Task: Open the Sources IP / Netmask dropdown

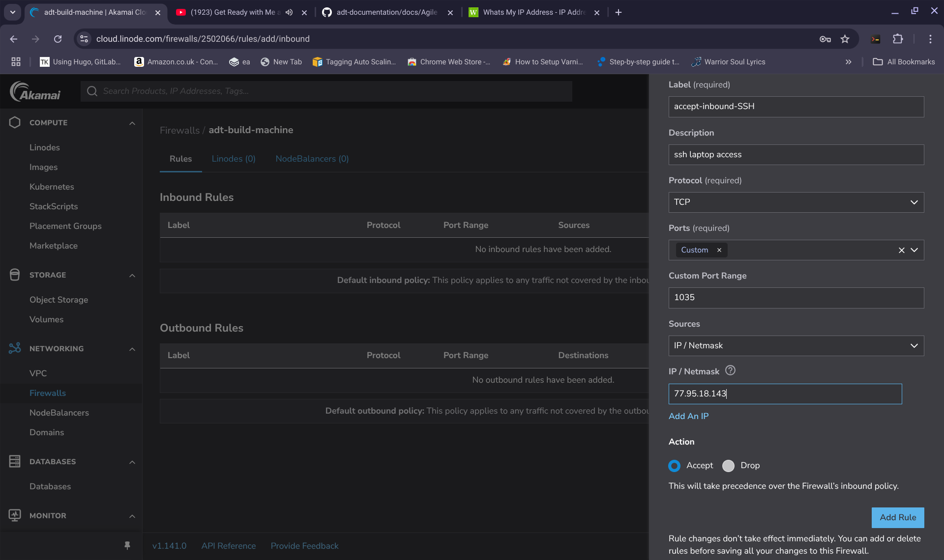Action: pos(796,346)
